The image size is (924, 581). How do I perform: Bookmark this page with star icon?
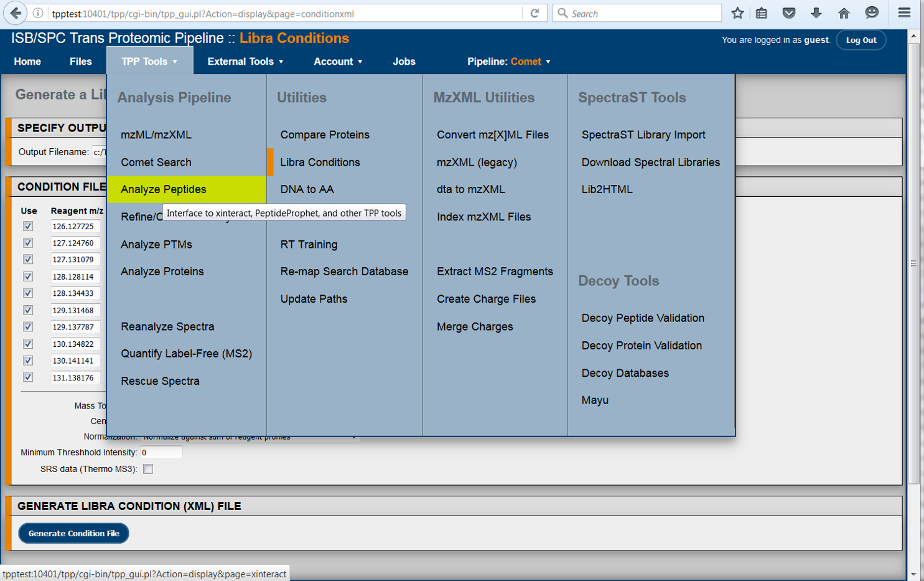point(737,13)
